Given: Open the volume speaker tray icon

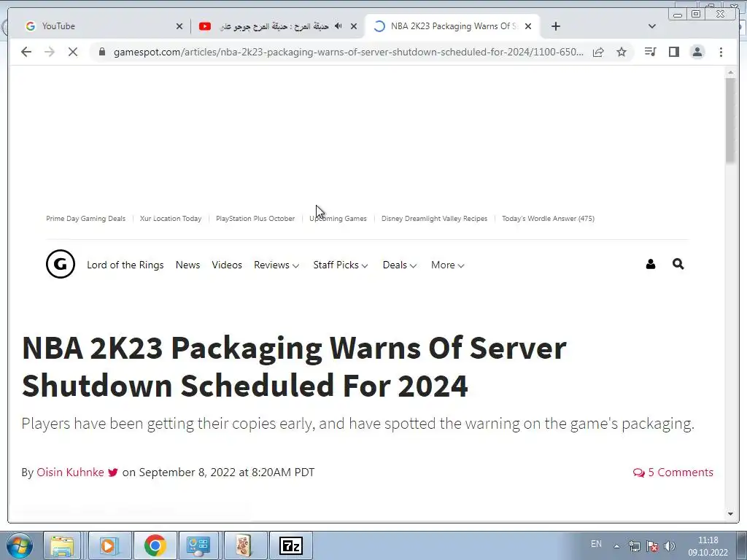Looking at the screenshot, I should 670,546.
